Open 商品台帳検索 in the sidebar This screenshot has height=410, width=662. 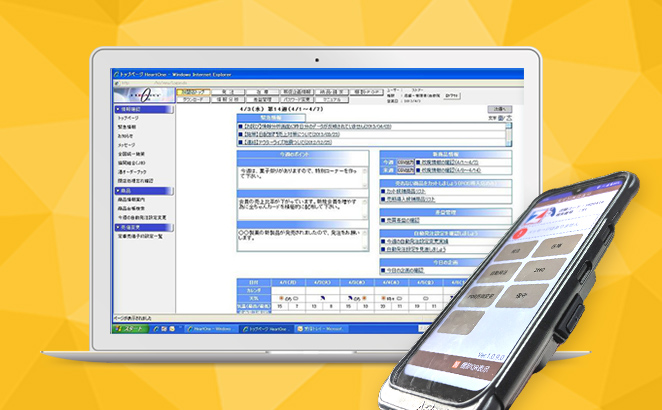tap(131, 209)
